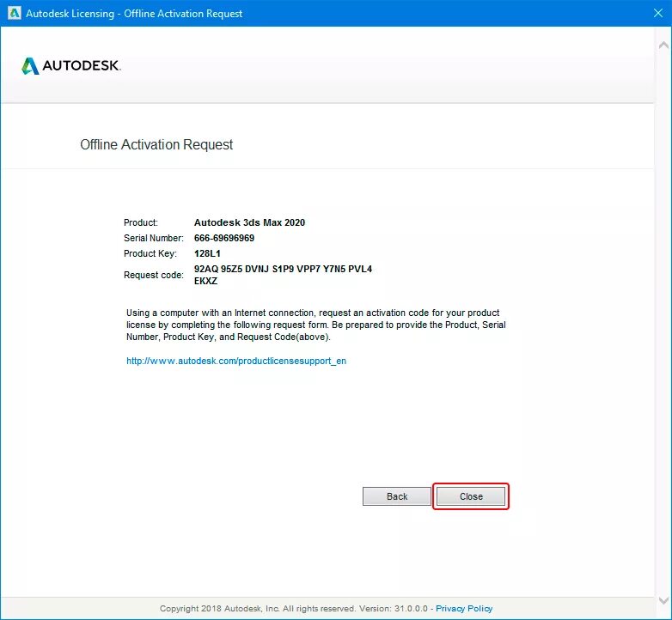
Task: Click the Product label
Action: pyautogui.click(x=141, y=222)
